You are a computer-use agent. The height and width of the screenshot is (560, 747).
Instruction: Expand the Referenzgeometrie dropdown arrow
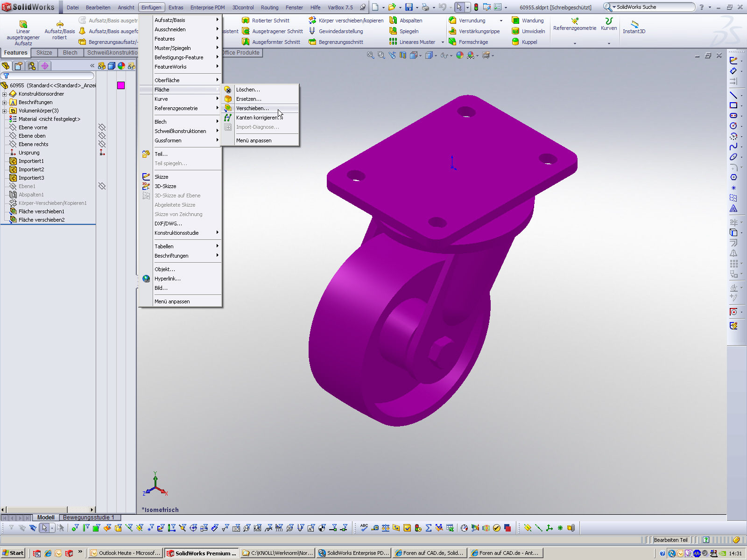(x=575, y=43)
